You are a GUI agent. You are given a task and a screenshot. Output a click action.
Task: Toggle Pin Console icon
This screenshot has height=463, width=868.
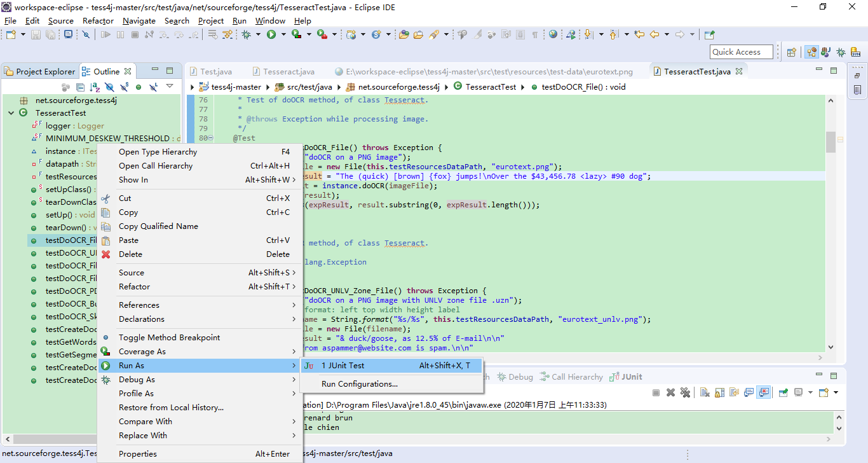783,392
